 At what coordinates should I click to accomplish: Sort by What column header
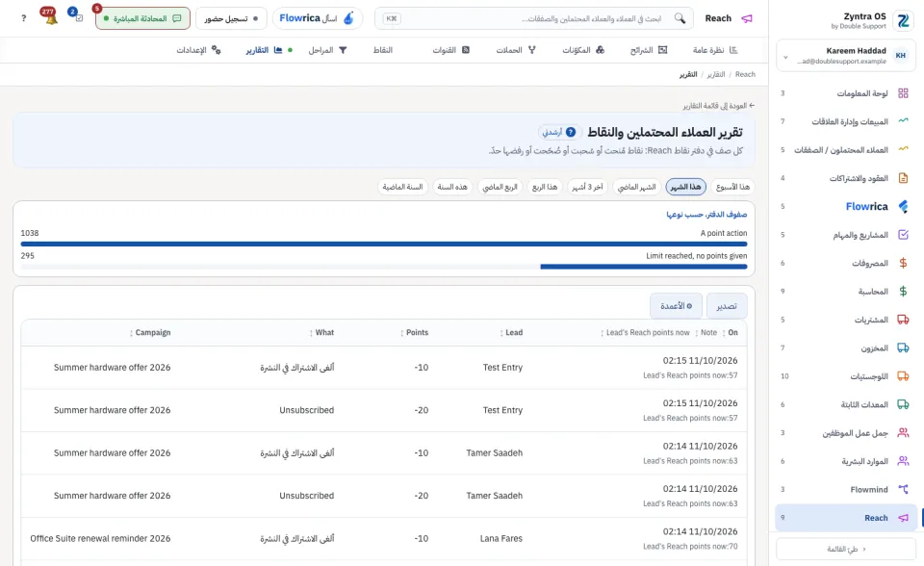321,332
